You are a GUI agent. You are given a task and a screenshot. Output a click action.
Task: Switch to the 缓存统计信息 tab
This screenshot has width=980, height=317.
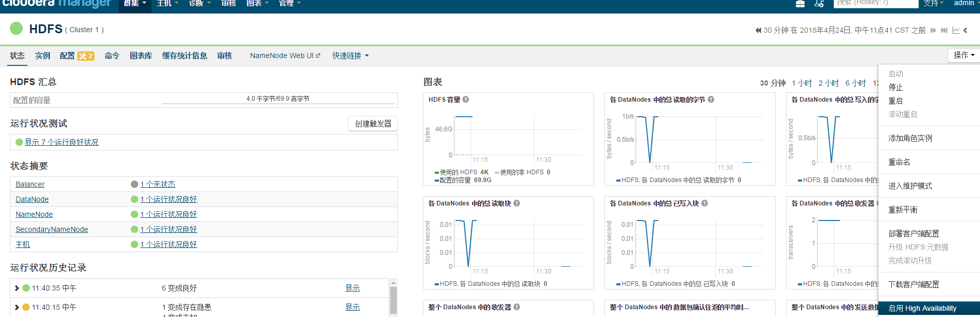[x=185, y=56]
